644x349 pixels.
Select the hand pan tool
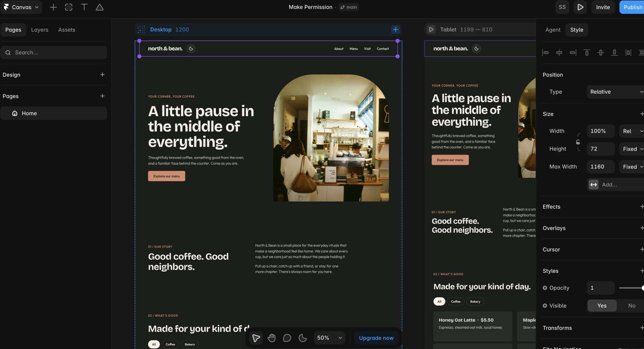[272, 338]
